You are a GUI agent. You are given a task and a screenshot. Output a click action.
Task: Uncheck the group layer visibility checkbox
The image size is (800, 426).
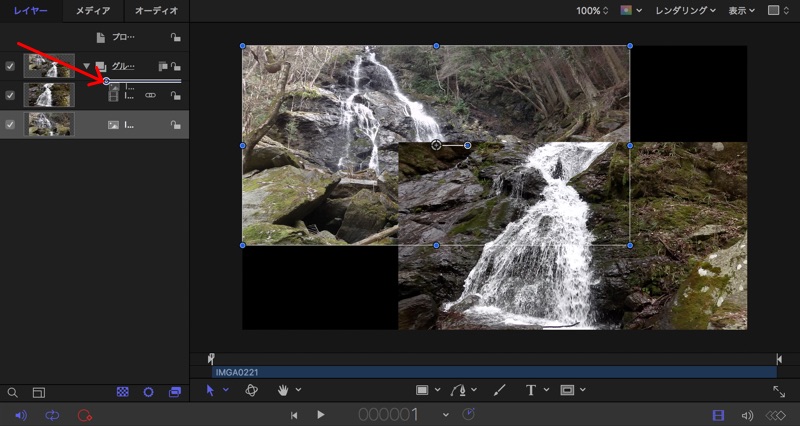tap(11, 66)
